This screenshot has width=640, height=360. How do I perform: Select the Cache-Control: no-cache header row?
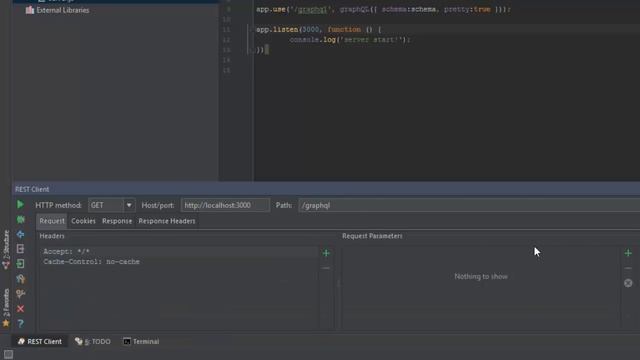coord(180,262)
